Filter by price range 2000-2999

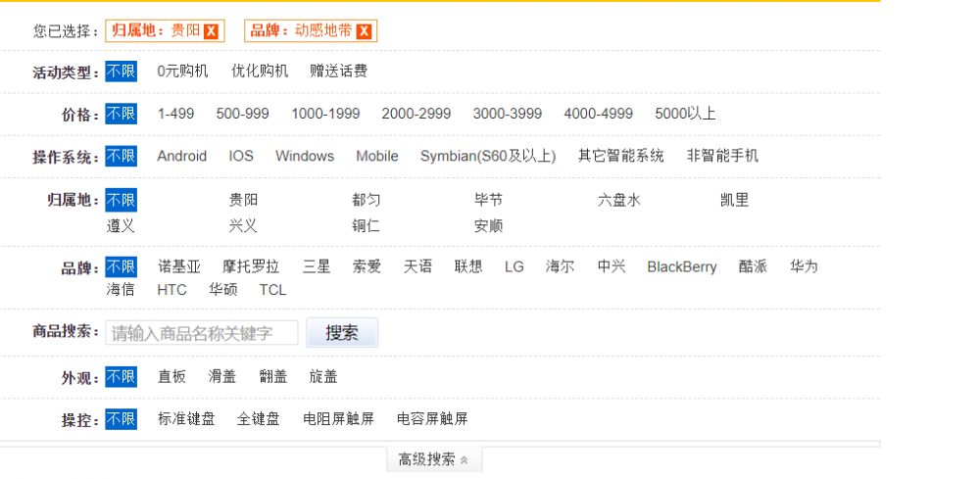416,114
